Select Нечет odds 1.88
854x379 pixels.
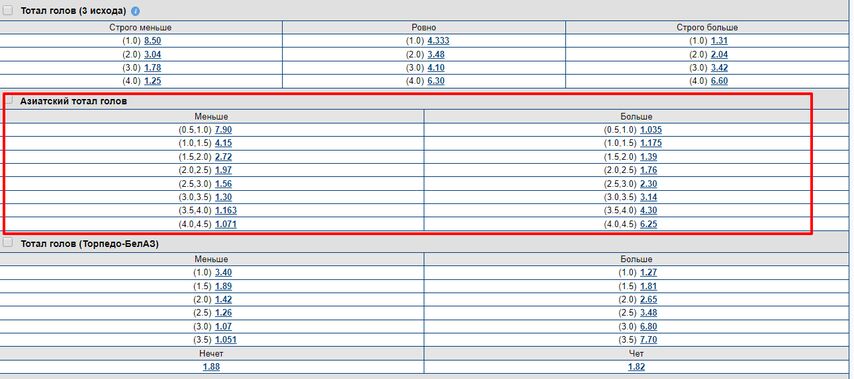(x=211, y=367)
